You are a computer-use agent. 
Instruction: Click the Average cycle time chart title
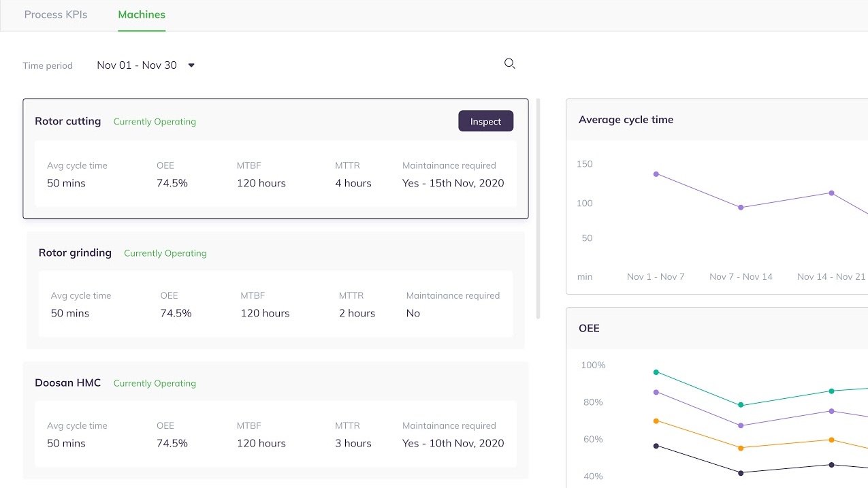pyautogui.click(x=626, y=120)
